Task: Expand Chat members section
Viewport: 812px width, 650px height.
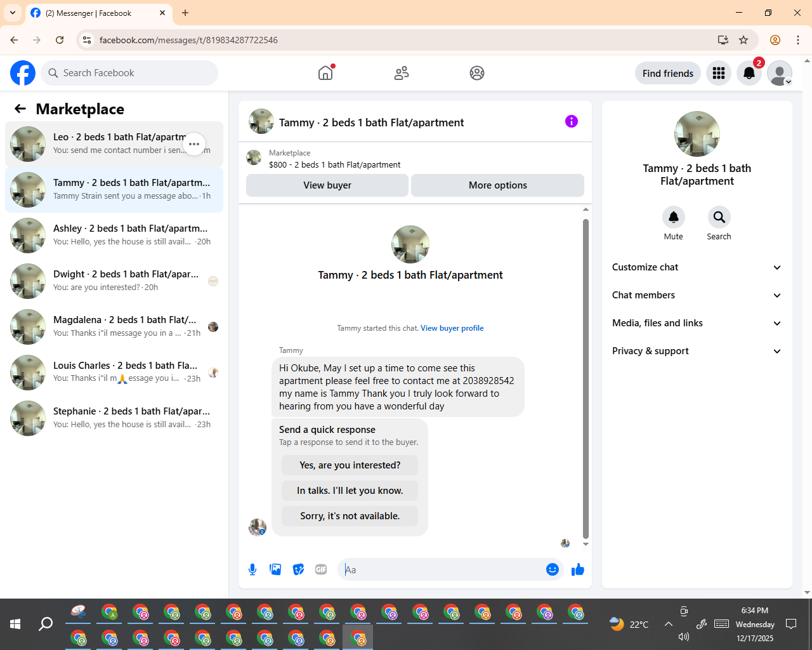Action: 697,295
